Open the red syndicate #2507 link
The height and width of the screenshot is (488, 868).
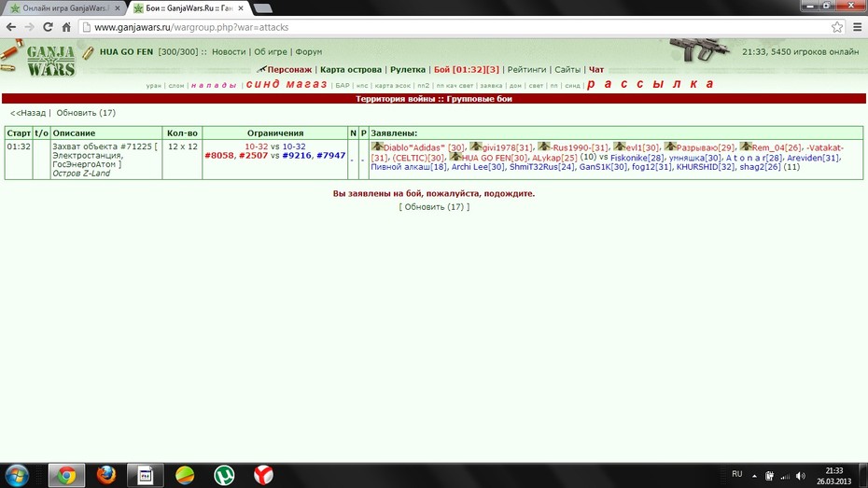253,156
